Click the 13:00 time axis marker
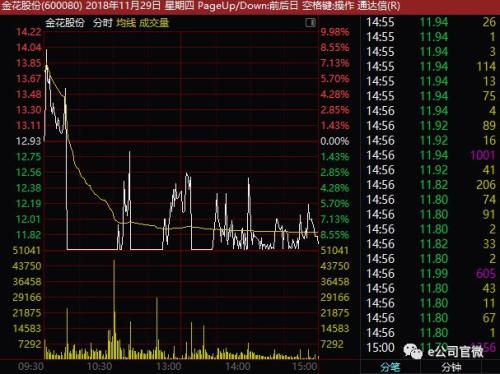This screenshot has width=500, height=374. pyautogui.click(x=169, y=367)
